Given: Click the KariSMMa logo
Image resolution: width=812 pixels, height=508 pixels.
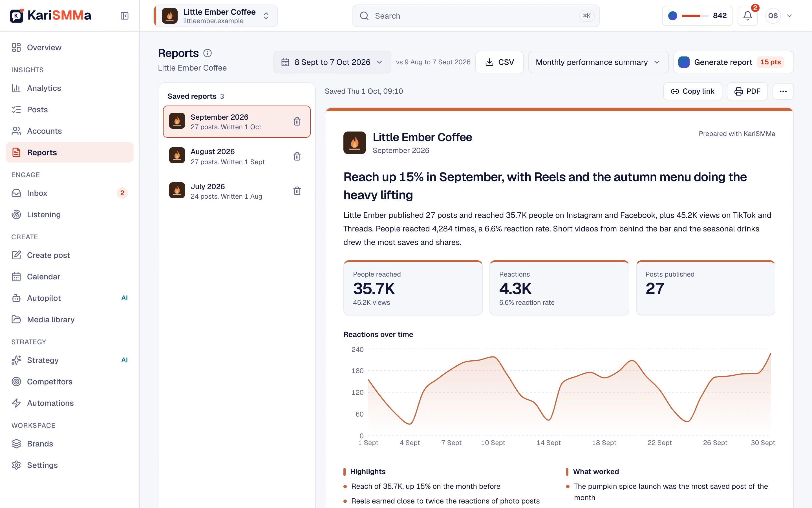Looking at the screenshot, I should point(51,16).
